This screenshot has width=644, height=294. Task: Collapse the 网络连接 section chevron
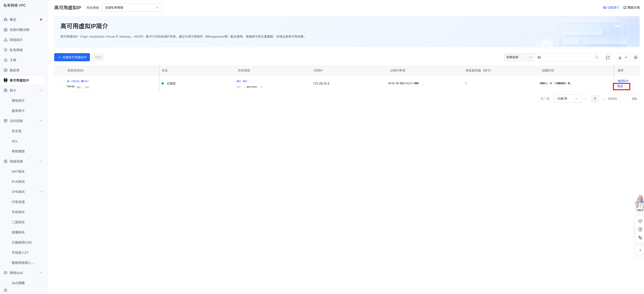click(41, 161)
